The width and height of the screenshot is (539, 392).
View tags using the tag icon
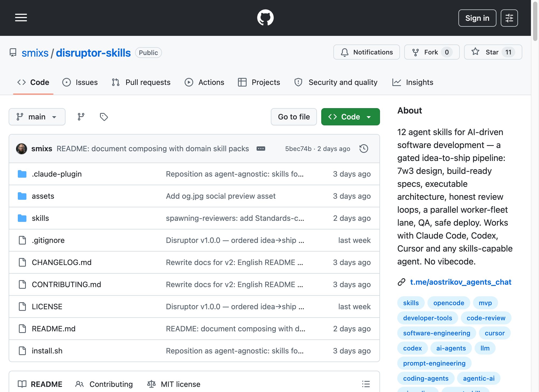point(104,117)
